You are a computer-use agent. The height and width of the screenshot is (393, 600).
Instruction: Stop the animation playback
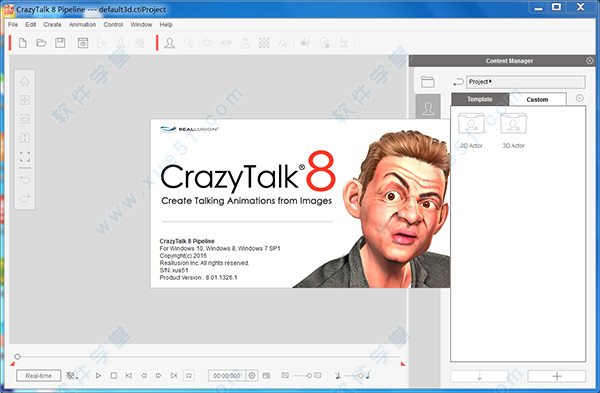click(x=114, y=376)
